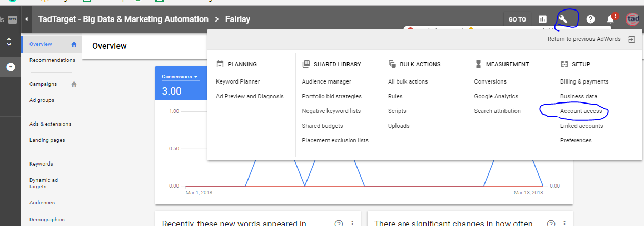Open Uploads under Bulk Actions

[x=399, y=126]
